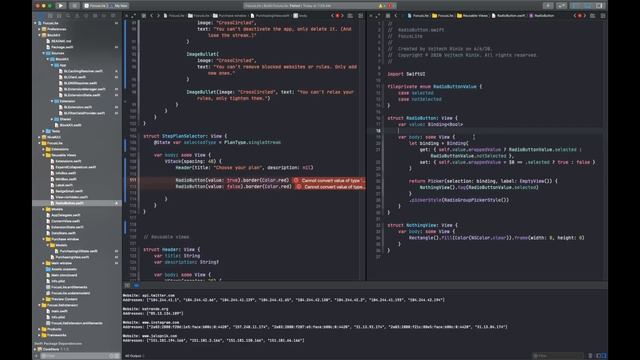Click error on RadioButton(value: false) line
The width and height of the screenshot is (640, 360).
330,187
